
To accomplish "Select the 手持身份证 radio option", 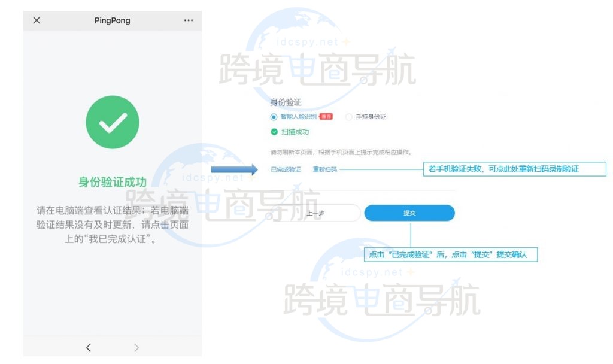I will pos(348,117).
